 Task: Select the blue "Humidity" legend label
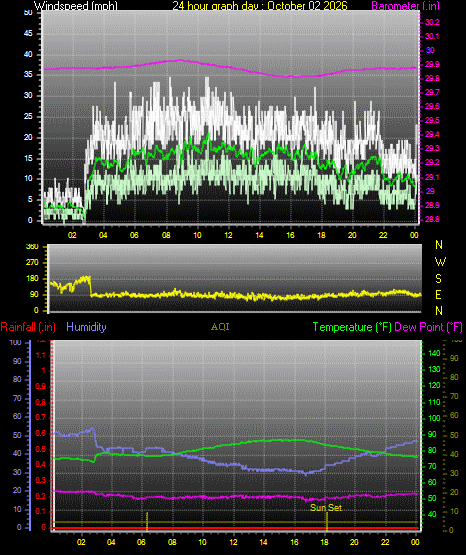(86, 327)
